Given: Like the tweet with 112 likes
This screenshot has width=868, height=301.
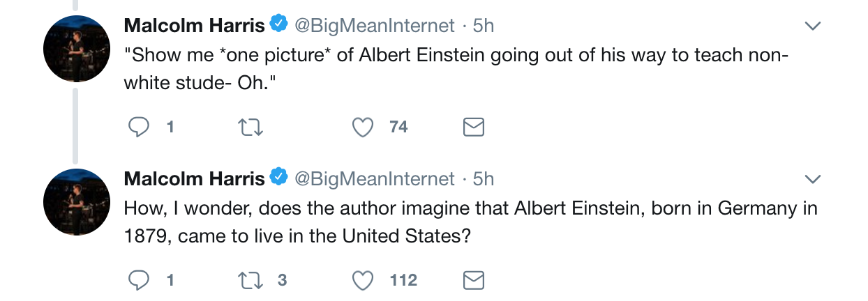Looking at the screenshot, I should tap(362, 280).
